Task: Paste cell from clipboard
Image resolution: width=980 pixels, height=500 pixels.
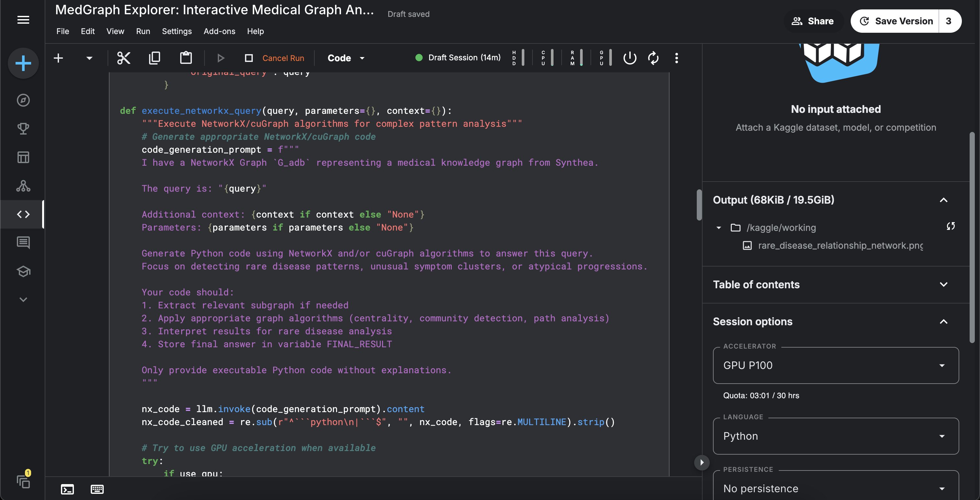Action: (x=186, y=58)
